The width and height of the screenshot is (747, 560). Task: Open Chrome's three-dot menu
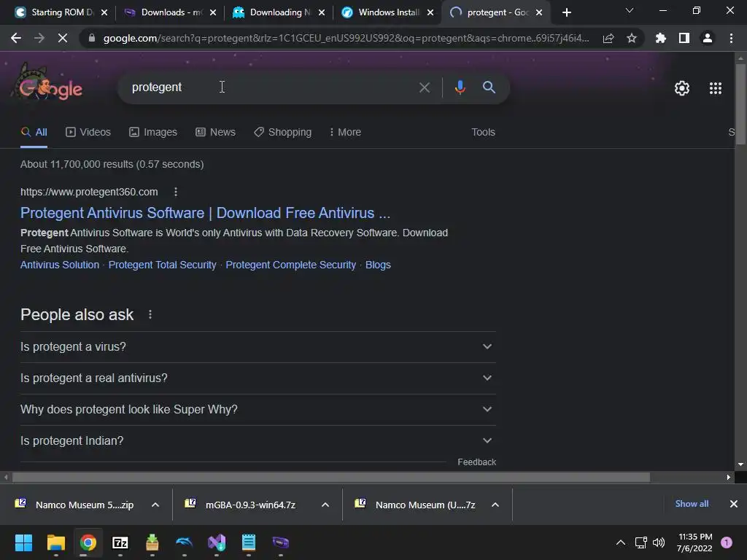click(x=731, y=38)
